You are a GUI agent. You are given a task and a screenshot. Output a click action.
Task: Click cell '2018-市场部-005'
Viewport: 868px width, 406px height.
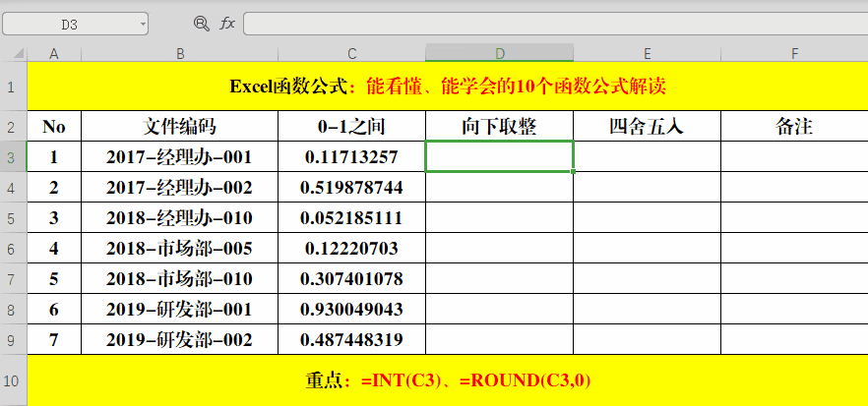click(x=180, y=249)
